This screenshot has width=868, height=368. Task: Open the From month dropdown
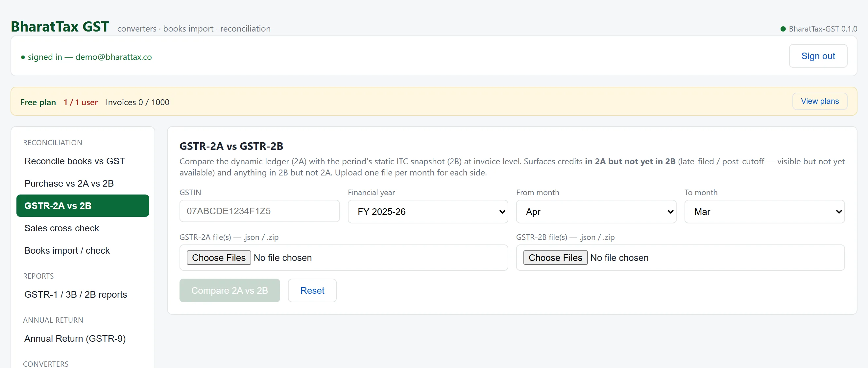point(596,212)
